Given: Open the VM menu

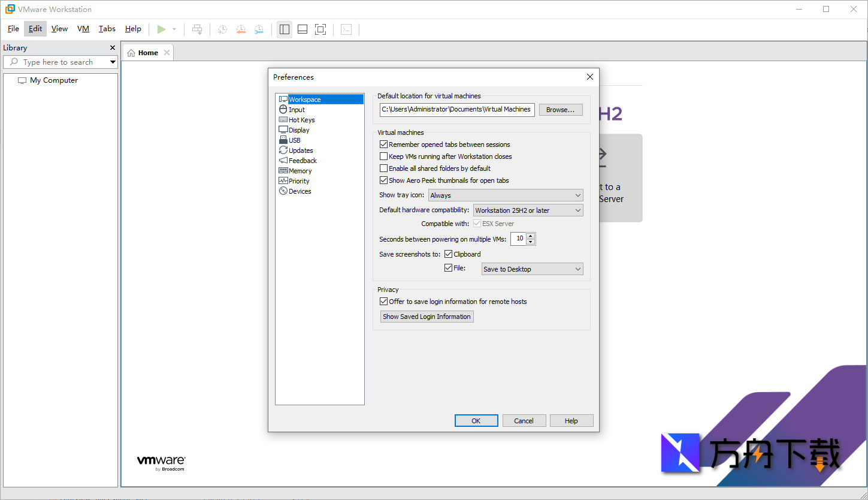Looking at the screenshot, I should point(83,28).
